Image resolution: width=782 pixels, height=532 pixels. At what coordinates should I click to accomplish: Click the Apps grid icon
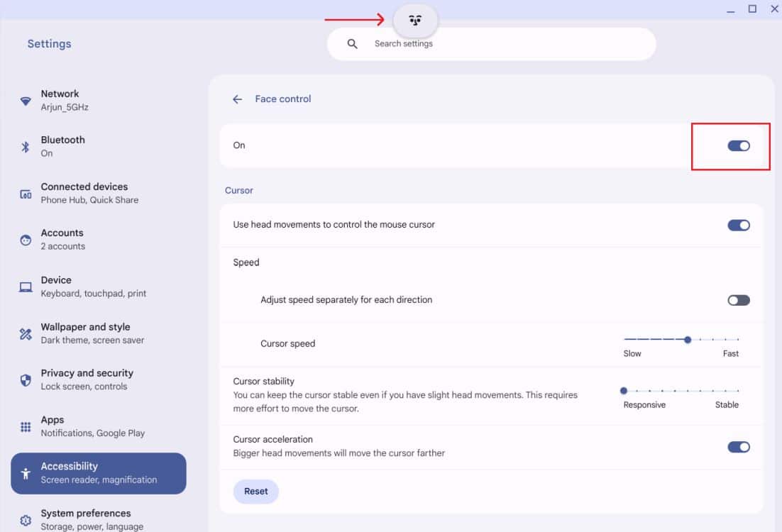(26, 427)
